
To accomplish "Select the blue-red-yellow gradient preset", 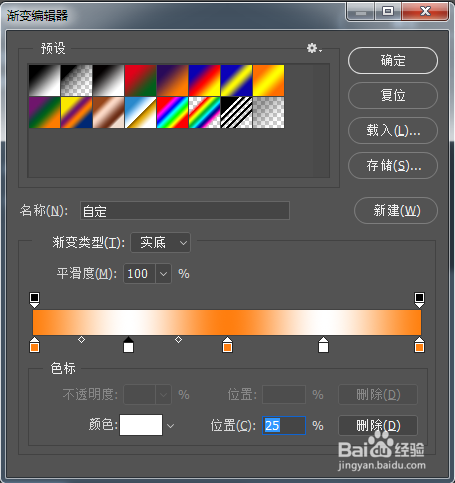I will click(x=205, y=80).
